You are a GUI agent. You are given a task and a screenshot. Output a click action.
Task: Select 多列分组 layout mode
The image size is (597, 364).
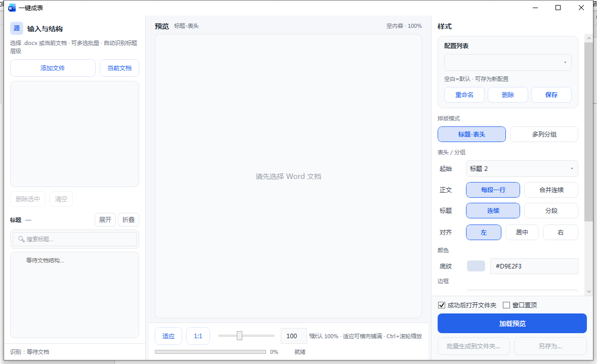pyautogui.click(x=544, y=134)
